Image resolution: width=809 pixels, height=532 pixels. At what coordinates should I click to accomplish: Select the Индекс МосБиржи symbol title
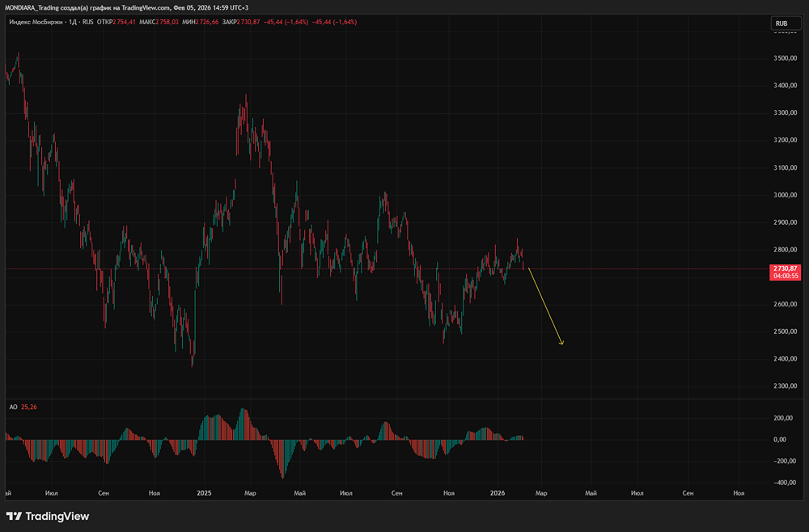pos(37,22)
